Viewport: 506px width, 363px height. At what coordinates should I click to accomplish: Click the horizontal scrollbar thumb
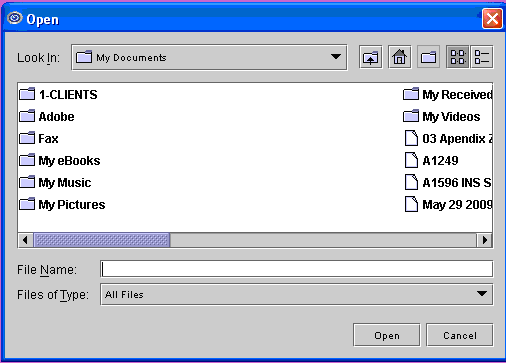click(102, 240)
